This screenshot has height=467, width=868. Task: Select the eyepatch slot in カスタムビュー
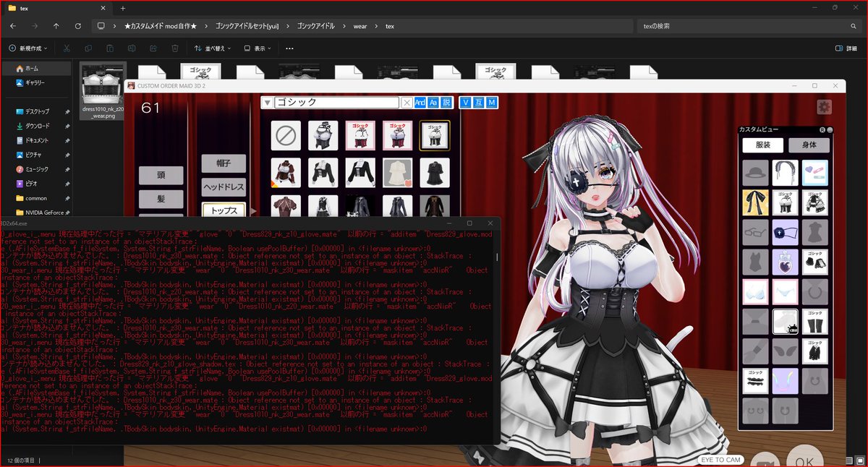(785, 232)
